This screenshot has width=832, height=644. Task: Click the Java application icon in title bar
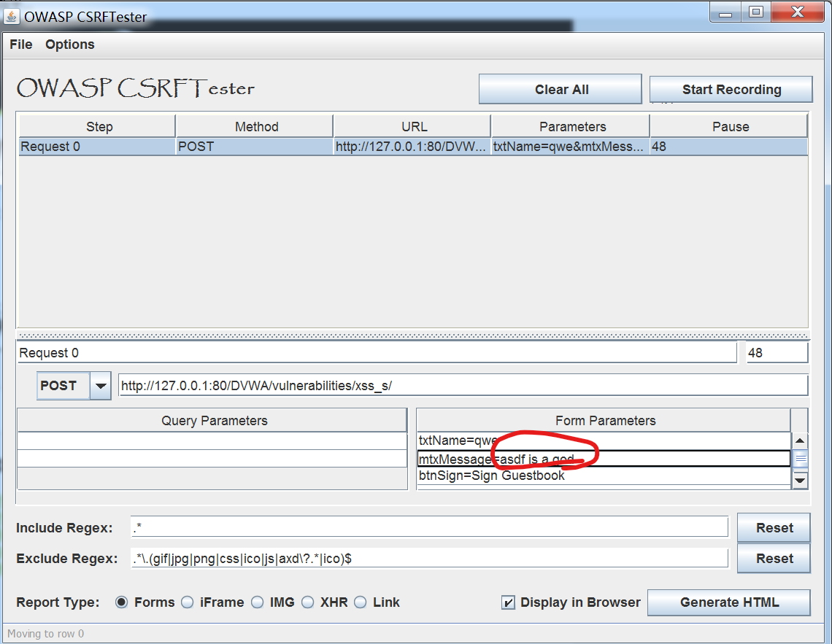point(11,17)
